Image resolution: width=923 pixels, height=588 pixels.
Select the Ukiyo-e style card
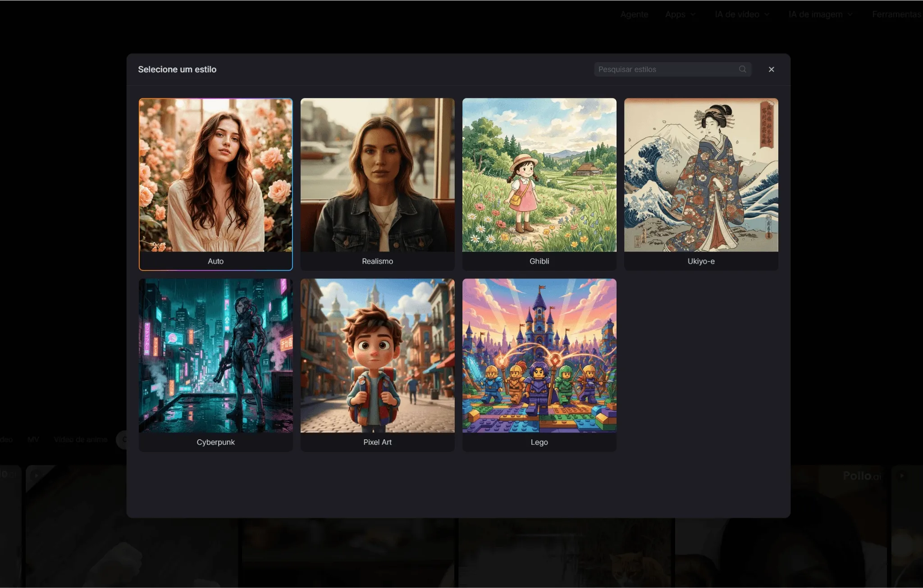pos(701,184)
